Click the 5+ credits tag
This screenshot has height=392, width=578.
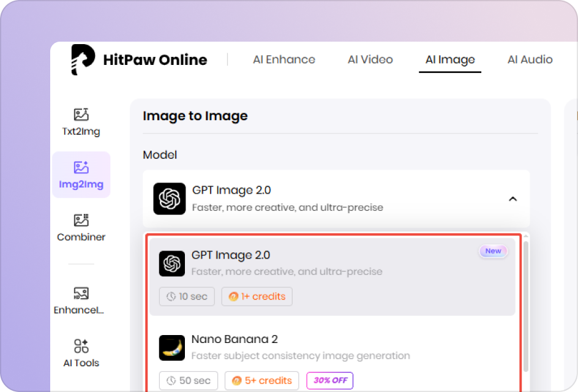(x=261, y=380)
